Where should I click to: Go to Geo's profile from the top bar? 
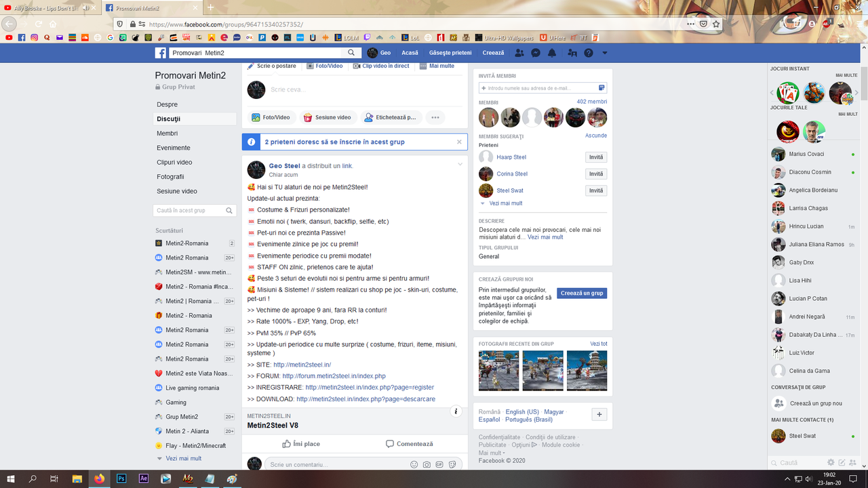379,53
